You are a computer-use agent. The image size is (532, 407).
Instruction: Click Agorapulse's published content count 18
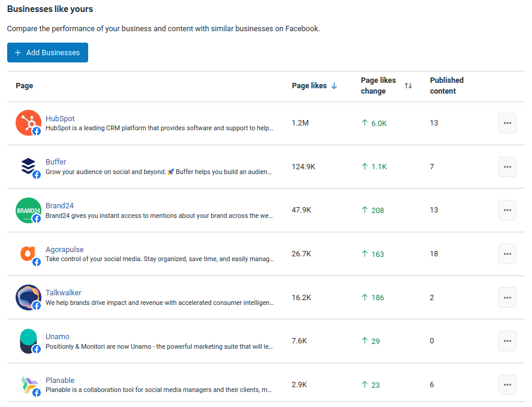coord(434,254)
